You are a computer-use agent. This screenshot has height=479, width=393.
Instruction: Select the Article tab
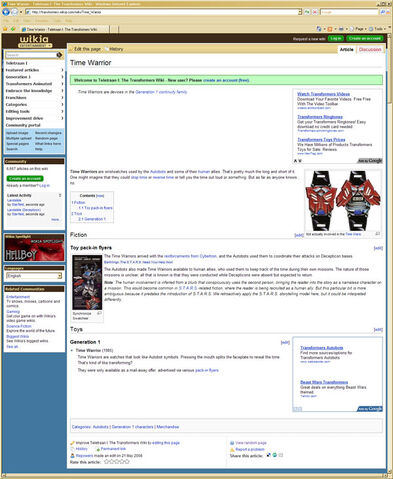[x=346, y=49]
